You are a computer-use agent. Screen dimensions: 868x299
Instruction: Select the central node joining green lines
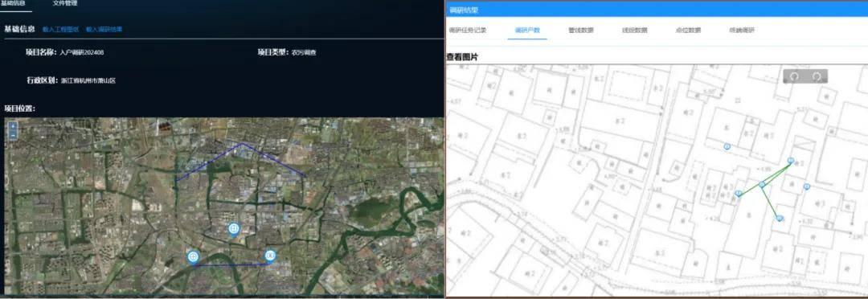point(762,184)
